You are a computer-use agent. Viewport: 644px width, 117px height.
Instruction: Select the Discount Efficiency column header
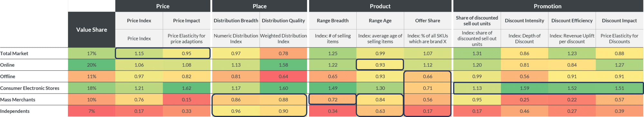pyautogui.click(x=572, y=21)
